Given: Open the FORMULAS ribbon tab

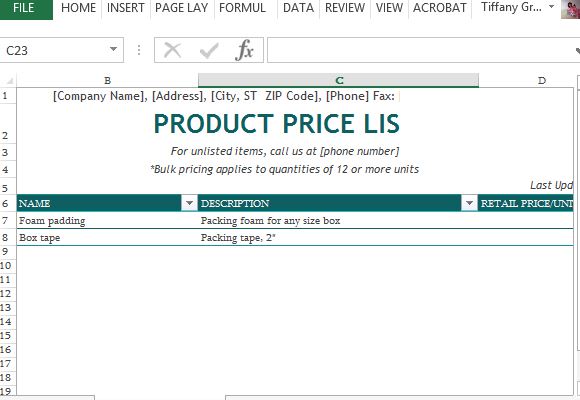Looking at the screenshot, I should pyautogui.click(x=243, y=8).
